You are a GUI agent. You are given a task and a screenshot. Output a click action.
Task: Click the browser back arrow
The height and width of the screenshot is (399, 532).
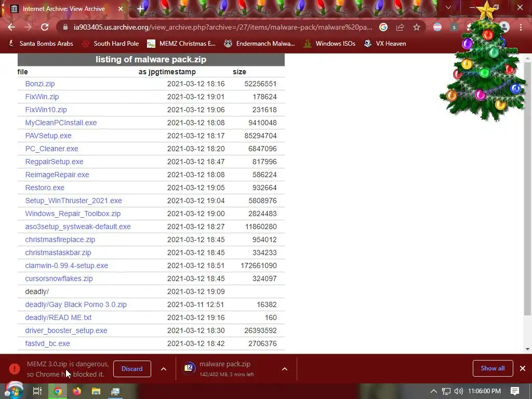coord(11,27)
